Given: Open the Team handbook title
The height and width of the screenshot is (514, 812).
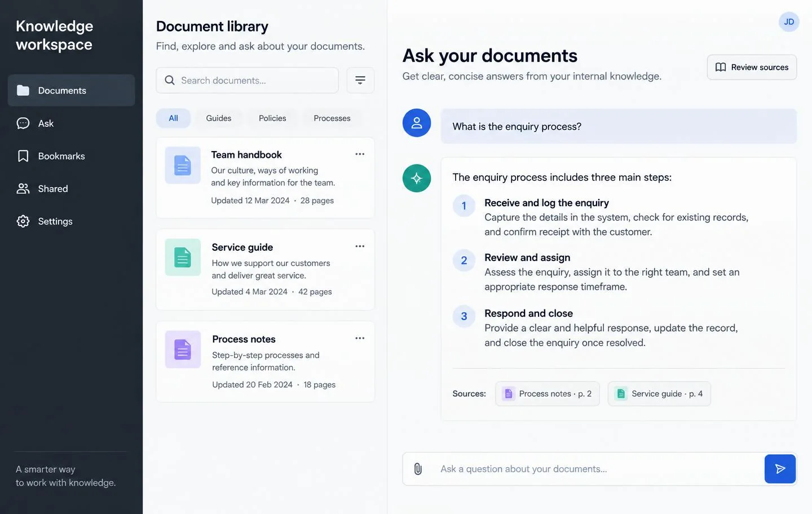Looking at the screenshot, I should point(246,155).
